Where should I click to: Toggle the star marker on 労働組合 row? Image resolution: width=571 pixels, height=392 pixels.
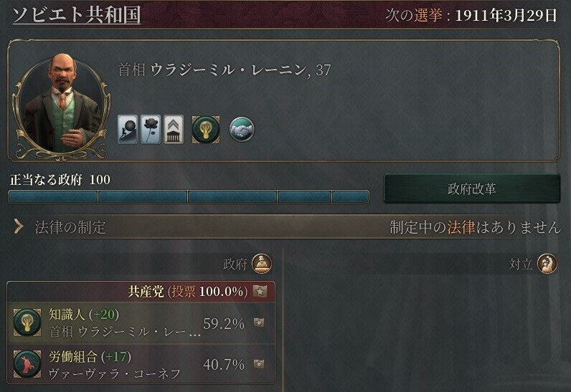[259, 363]
